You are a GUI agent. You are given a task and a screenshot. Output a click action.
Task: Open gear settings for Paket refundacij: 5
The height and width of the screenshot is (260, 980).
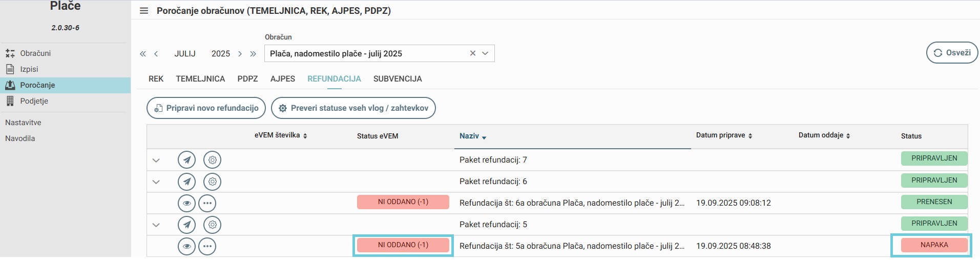[212, 225]
